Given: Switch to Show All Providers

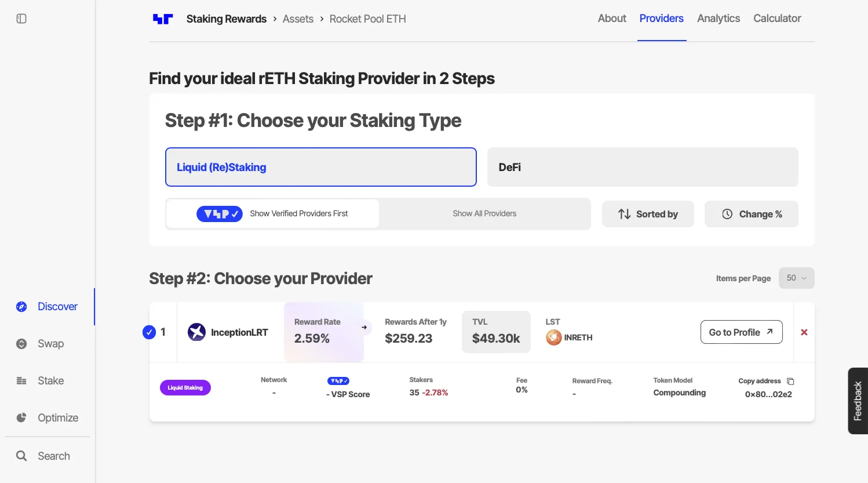Looking at the screenshot, I should coord(484,214).
